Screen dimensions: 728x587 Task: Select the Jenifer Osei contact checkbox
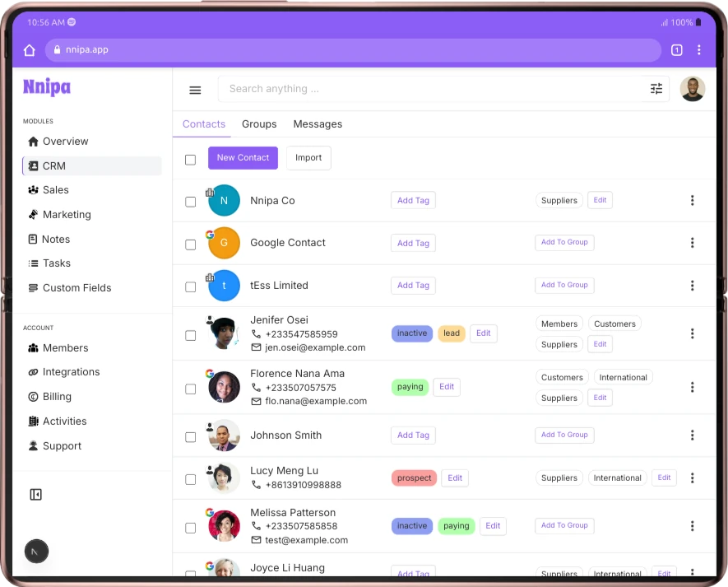(190, 335)
